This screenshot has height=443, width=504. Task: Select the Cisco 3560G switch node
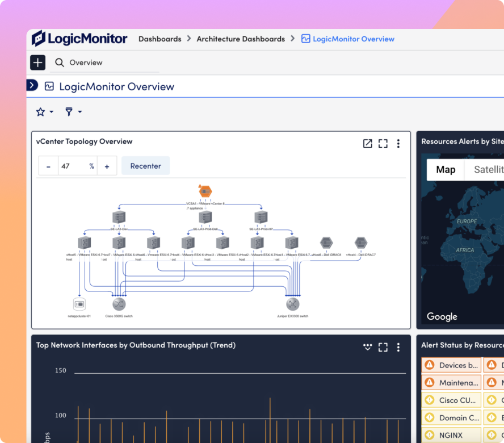[x=119, y=304]
